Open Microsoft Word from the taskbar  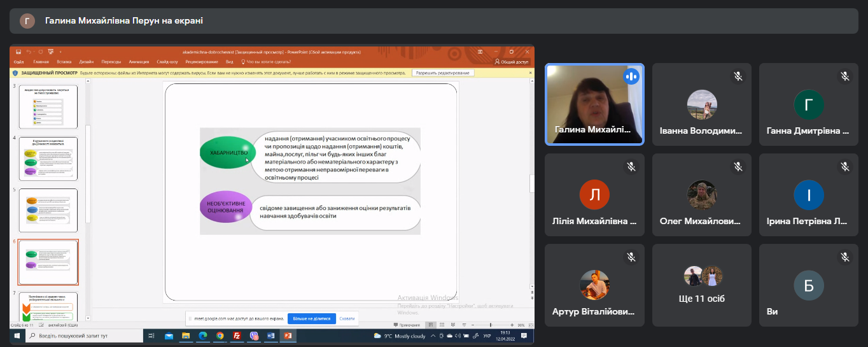coord(270,336)
